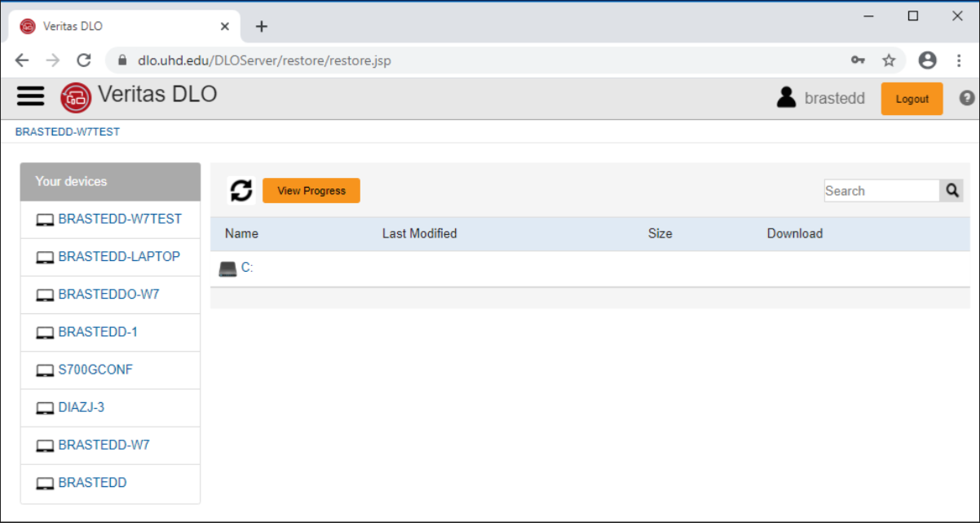Open the Chrome profile avatar icon
The width and height of the screenshot is (980, 523).
click(927, 60)
